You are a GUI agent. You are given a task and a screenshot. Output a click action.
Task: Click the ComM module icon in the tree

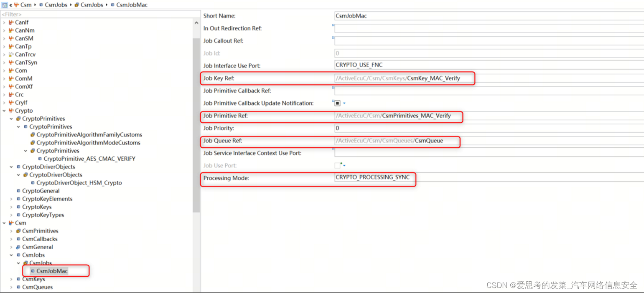click(11, 78)
